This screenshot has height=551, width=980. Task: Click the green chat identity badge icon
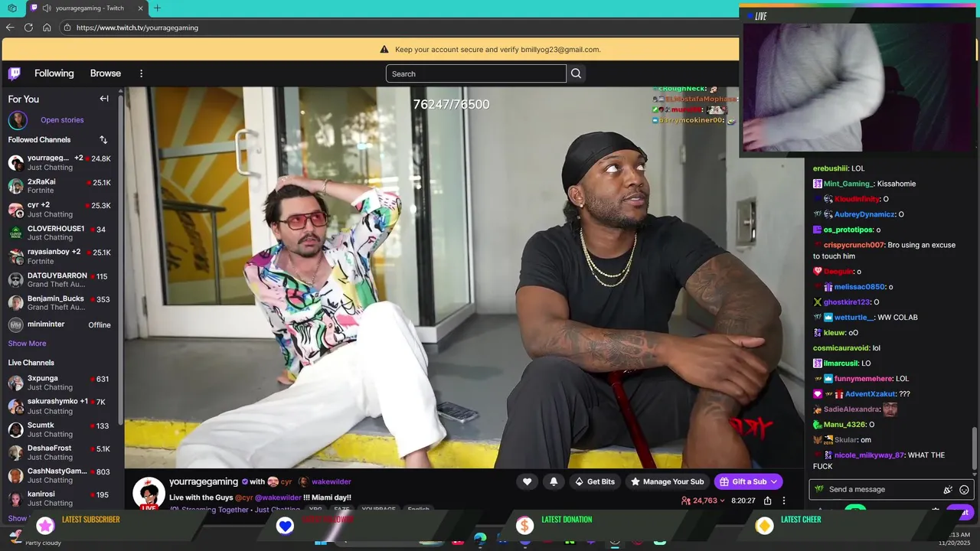[819, 489]
